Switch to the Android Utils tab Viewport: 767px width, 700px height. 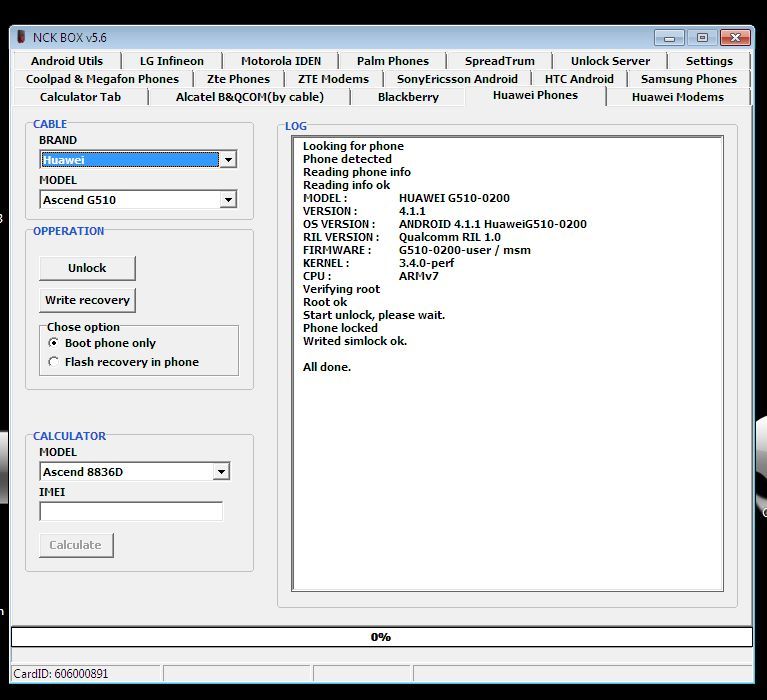(x=67, y=61)
